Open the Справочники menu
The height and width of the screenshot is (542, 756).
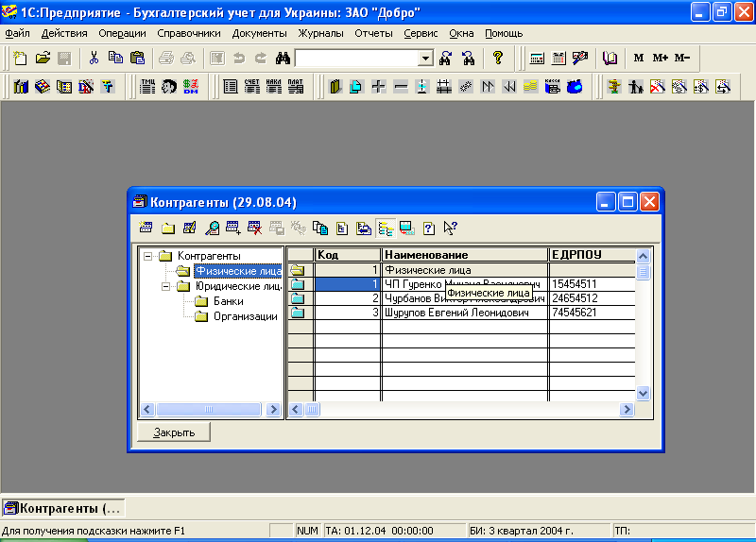[188, 33]
